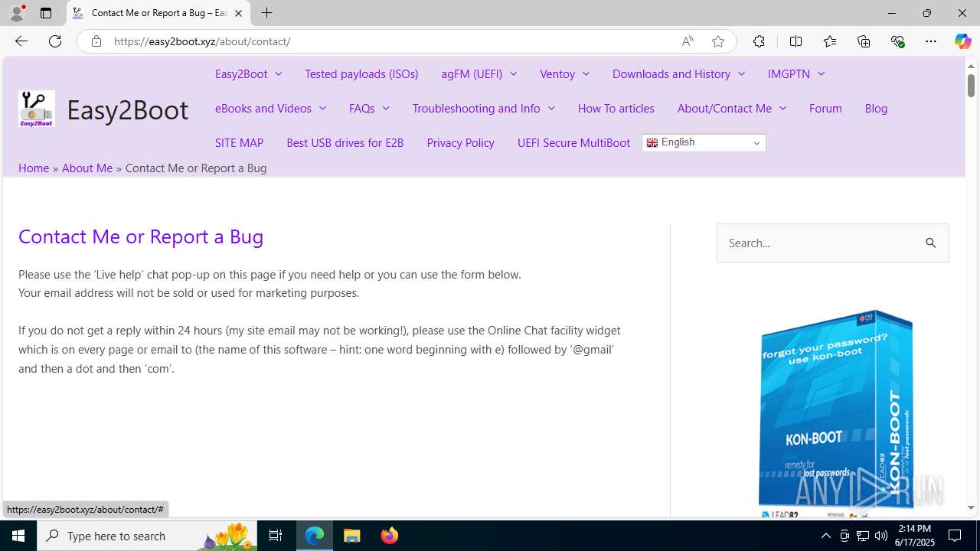Open Copilot sidebar icon

pos(962,41)
